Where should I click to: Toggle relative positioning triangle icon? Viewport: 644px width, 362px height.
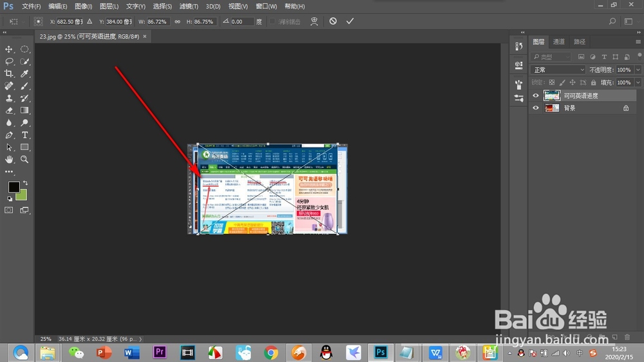point(90,21)
